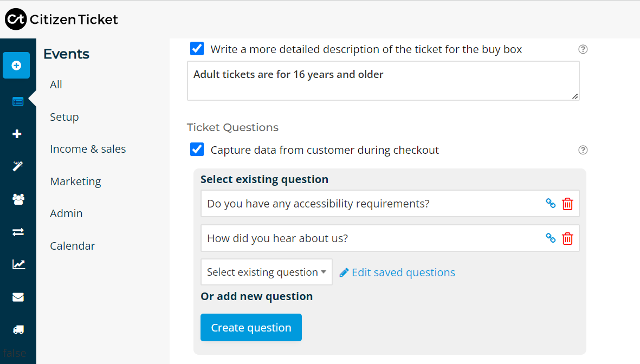Uncheck 'Write a more detailed description' checkbox

coord(197,49)
